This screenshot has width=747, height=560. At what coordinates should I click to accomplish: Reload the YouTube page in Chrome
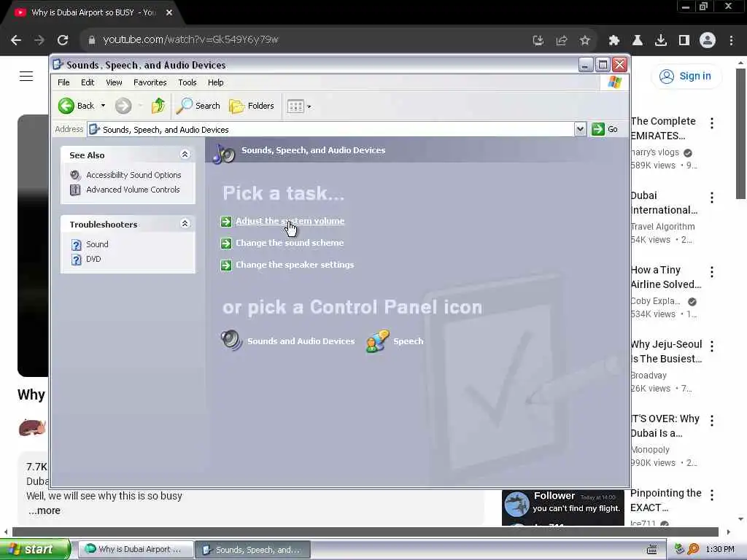63,40
